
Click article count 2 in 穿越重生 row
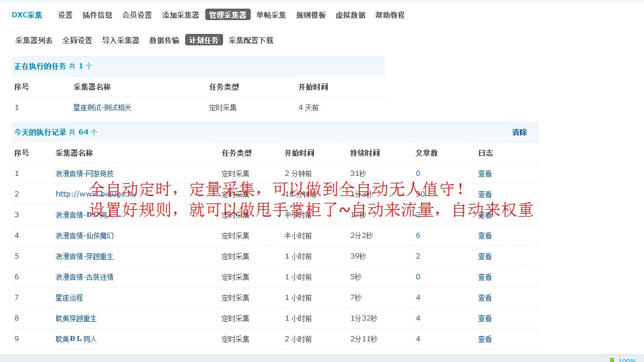(418, 256)
